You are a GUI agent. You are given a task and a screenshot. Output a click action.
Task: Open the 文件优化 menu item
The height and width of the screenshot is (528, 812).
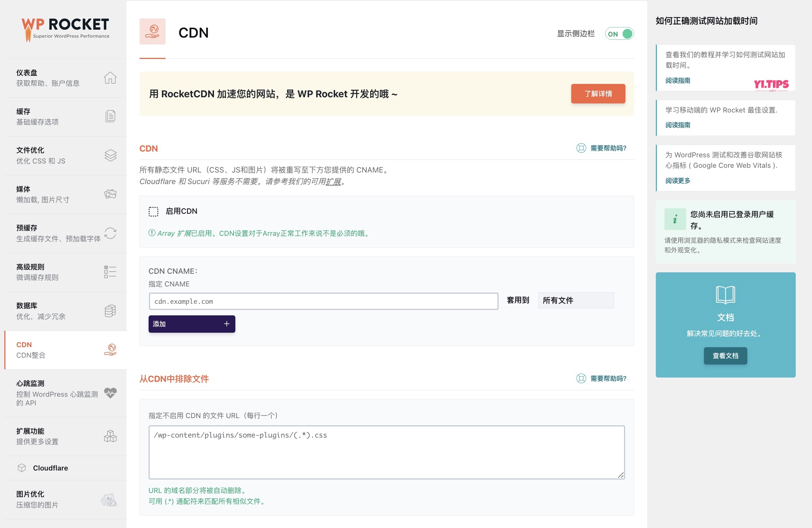tap(65, 156)
